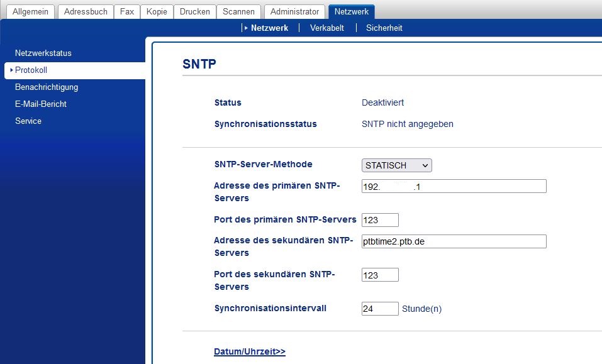This screenshot has height=364, width=602.
Task: Select the Netzwerk main tab
Action: [352, 11]
